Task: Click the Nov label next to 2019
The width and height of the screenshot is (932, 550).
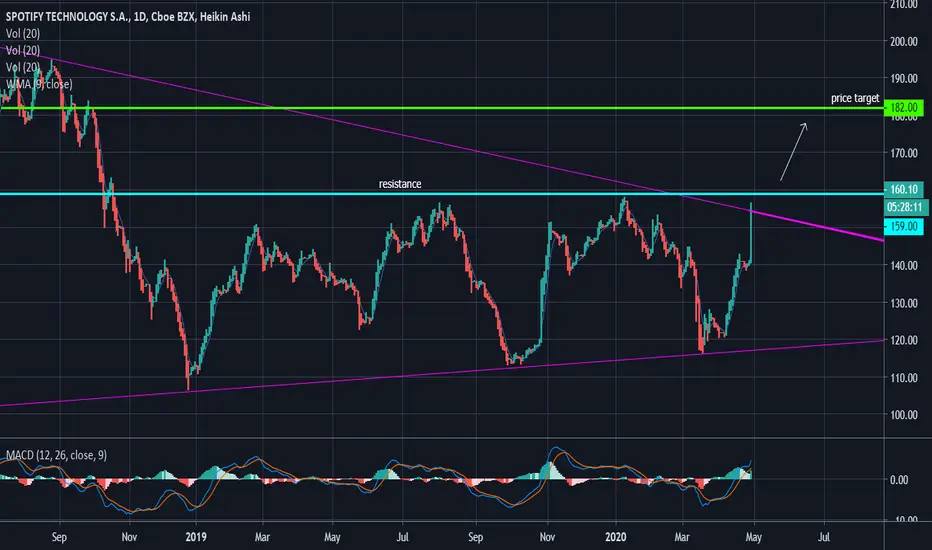Action: tap(129, 537)
